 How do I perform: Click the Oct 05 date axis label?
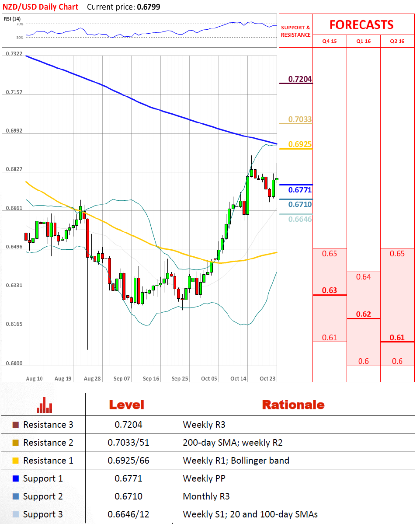pyautogui.click(x=209, y=379)
